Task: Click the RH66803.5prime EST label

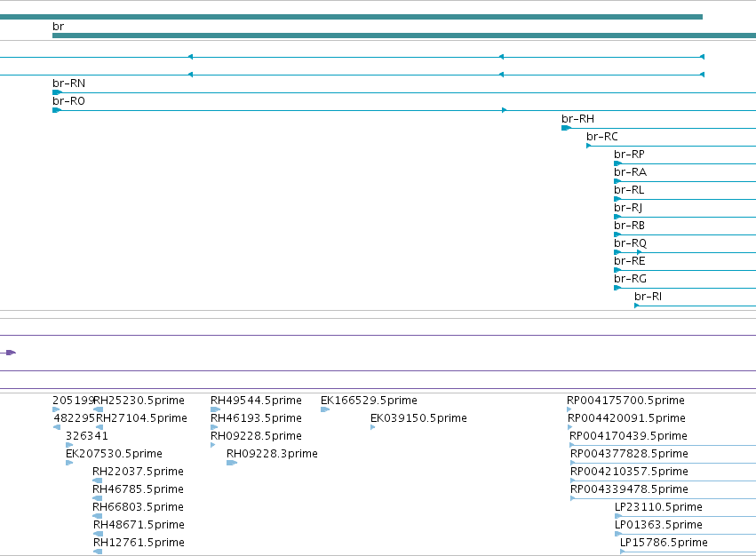Action: 138,507
